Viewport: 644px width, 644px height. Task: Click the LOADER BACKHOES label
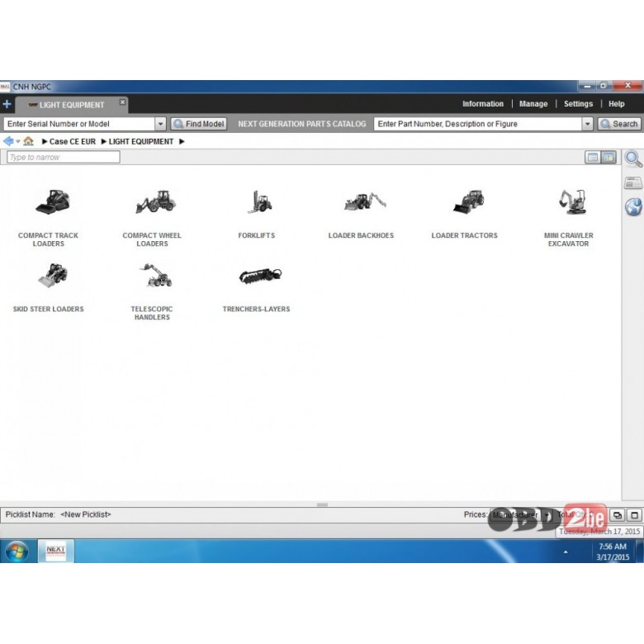[361, 235]
